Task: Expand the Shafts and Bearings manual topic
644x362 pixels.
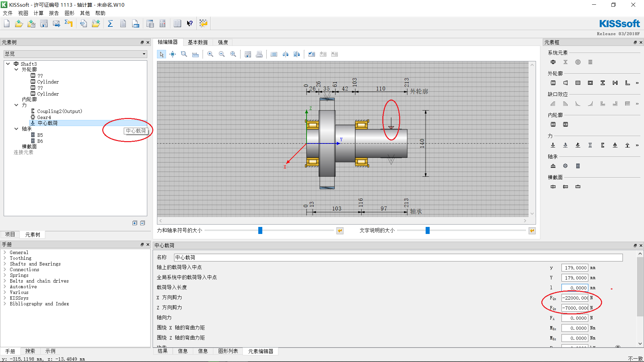Action: point(5,264)
